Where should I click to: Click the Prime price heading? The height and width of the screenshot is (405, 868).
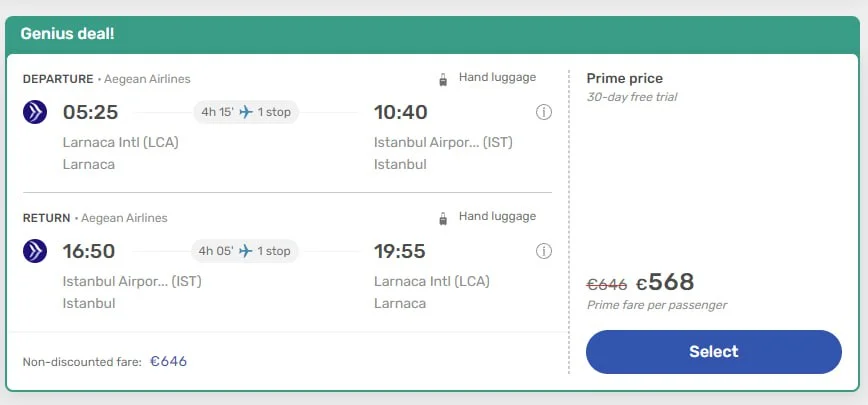[624, 78]
